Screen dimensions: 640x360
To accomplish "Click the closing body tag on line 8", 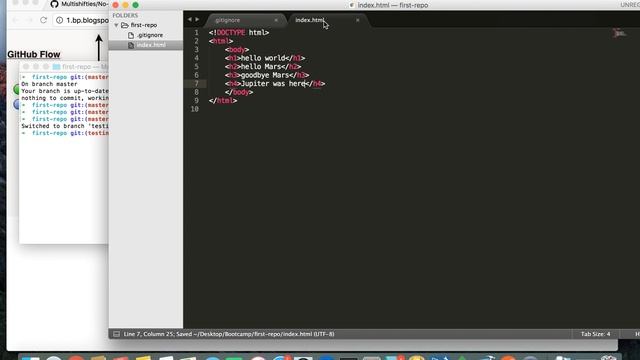I will (239, 92).
